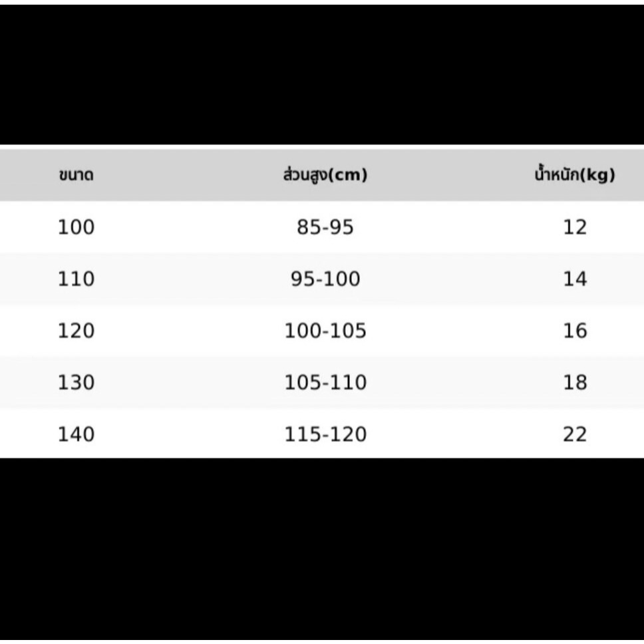The height and width of the screenshot is (644, 644).
Task: Select size 130 in the ขนาด column
Action: coord(77,383)
